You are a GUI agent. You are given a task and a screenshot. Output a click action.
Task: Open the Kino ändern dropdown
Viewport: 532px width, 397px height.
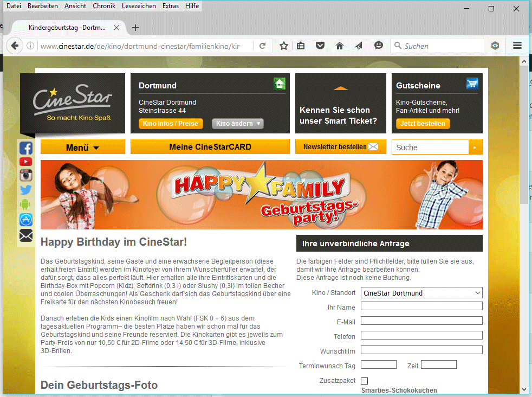238,124
